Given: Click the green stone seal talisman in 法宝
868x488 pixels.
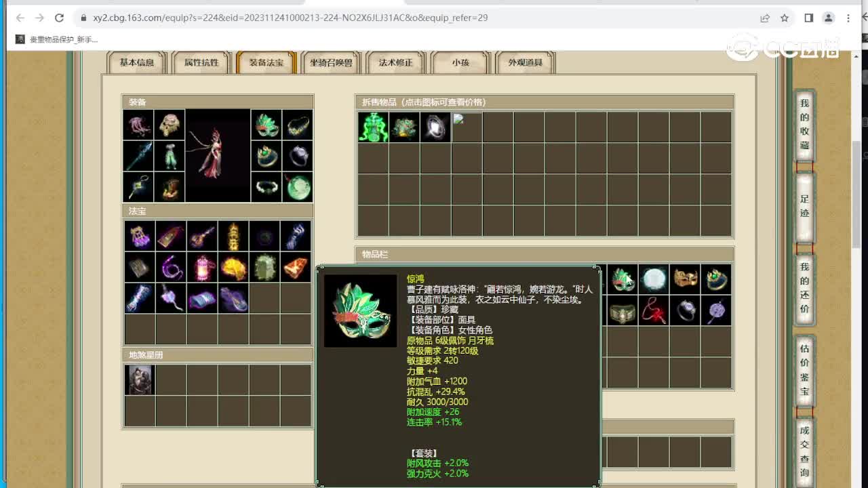Looking at the screenshot, I should click(264, 267).
